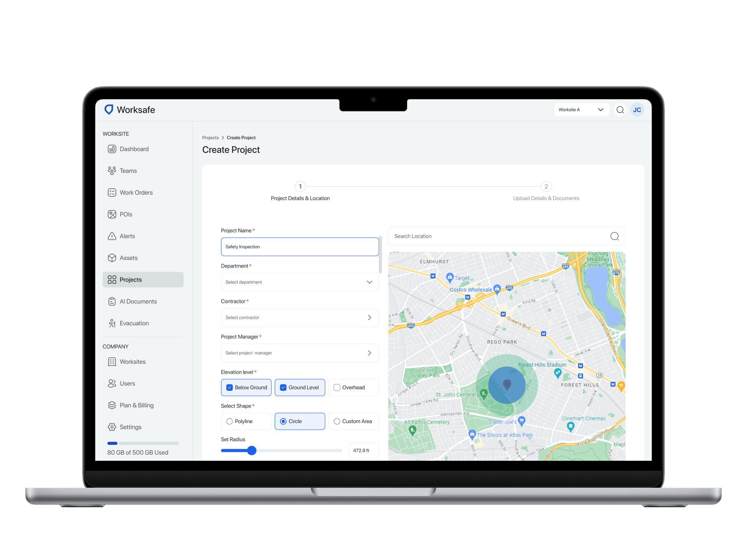Open the Worksite A dropdown
Viewport: 747px width, 560px height.
pyautogui.click(x=582, y=110)
